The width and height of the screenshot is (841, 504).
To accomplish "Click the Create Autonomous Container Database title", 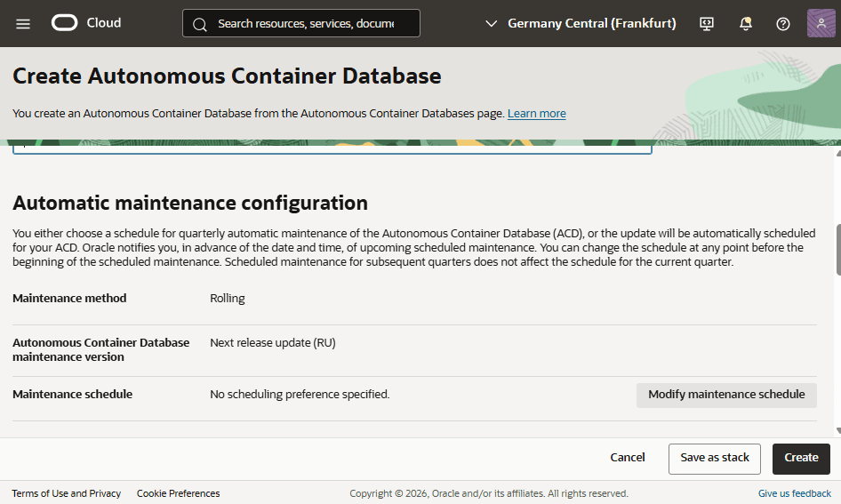I will coord(227,76).
